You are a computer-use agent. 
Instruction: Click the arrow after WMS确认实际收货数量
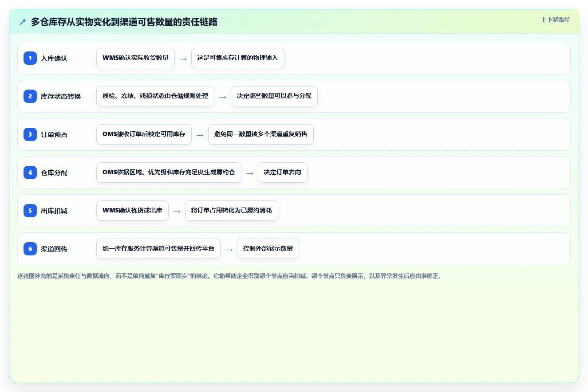[x=183, y=59]
